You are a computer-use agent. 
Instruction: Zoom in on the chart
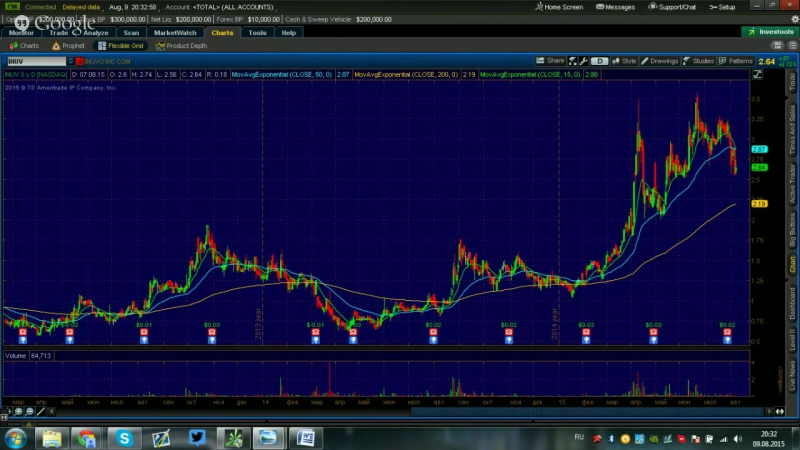tap(19, 411)
